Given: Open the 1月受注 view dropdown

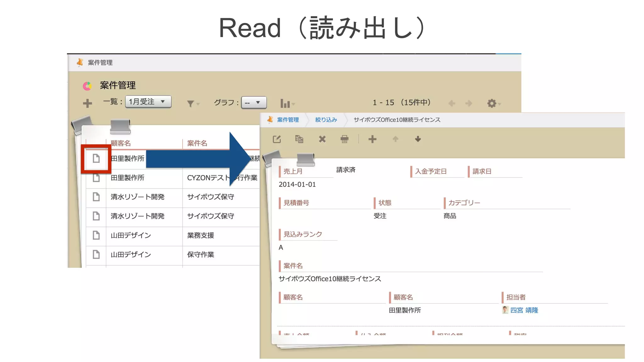Looking at the screenshot, I should click(x=148, y=102).
